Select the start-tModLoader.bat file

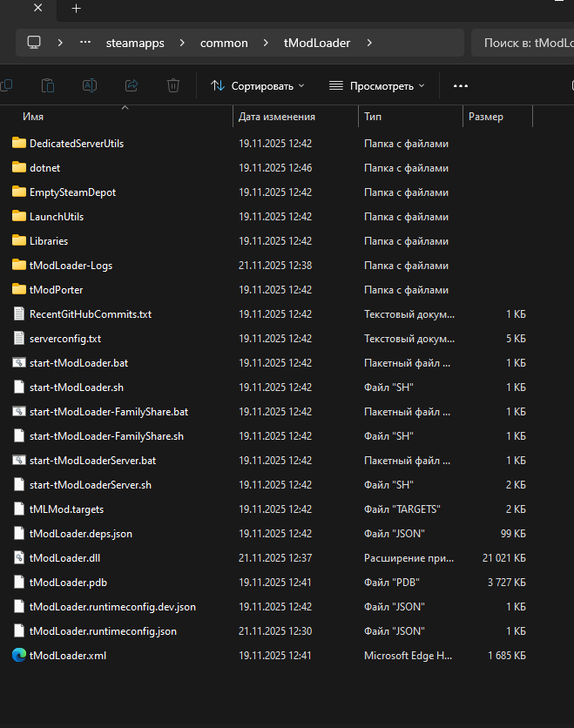(78, 363)
